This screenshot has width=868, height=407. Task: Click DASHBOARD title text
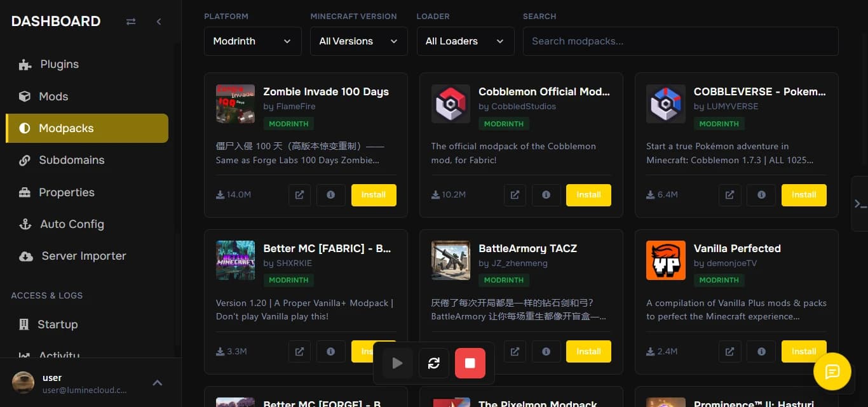(56, 22)
